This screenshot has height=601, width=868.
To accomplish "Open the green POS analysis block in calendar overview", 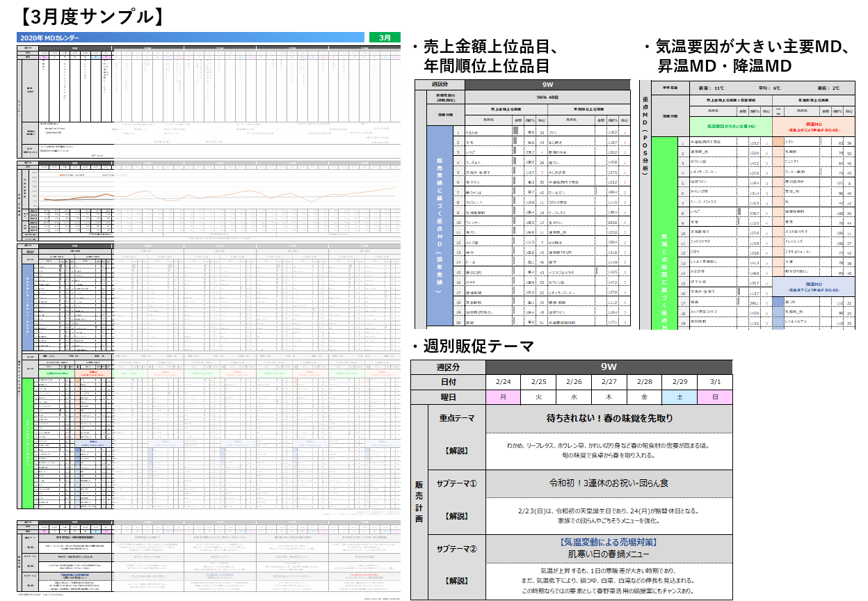I will [28, 443].
